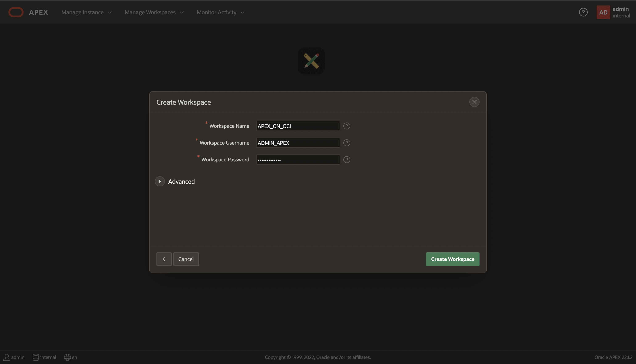Click the internal database icon in footer

pyautogui.click(x=36, y=357)
